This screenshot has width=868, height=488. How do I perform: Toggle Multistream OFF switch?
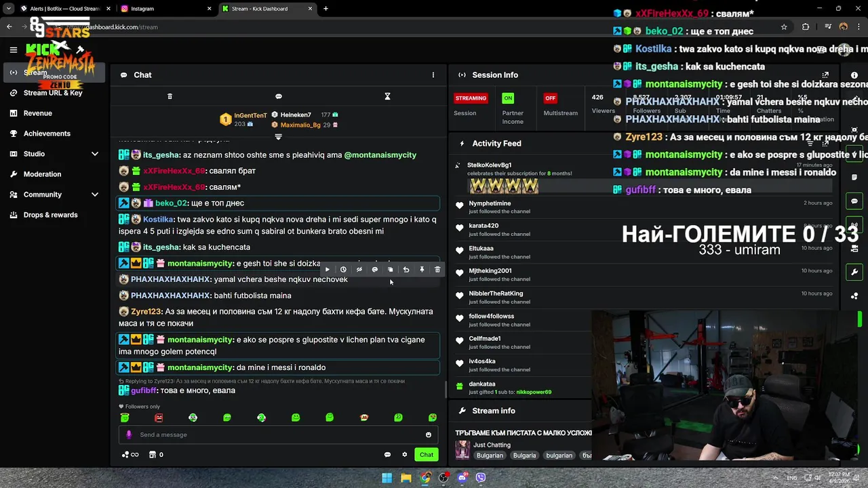550,98
